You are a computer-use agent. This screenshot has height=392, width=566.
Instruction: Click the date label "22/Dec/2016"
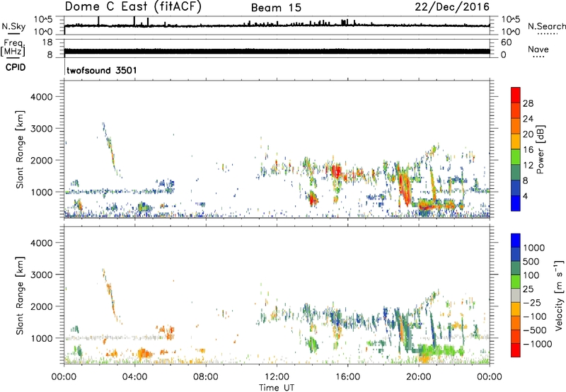click(452, 7)
